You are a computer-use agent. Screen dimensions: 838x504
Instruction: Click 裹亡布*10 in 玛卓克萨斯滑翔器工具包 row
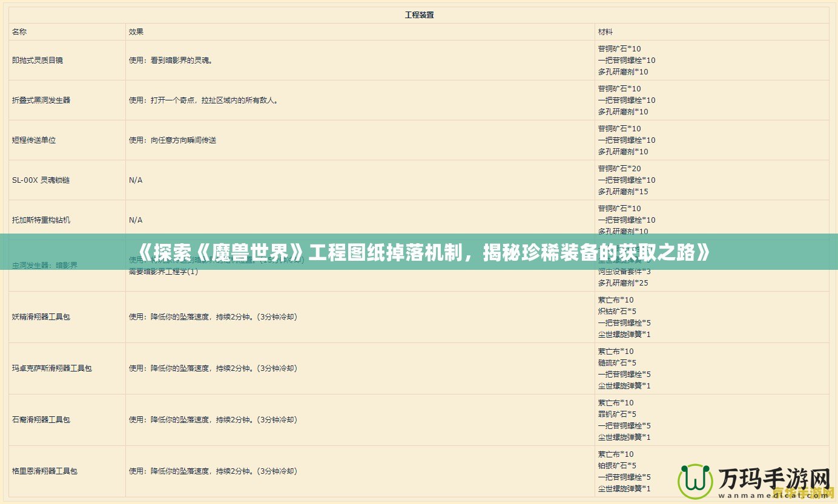[x=616, y=352]
